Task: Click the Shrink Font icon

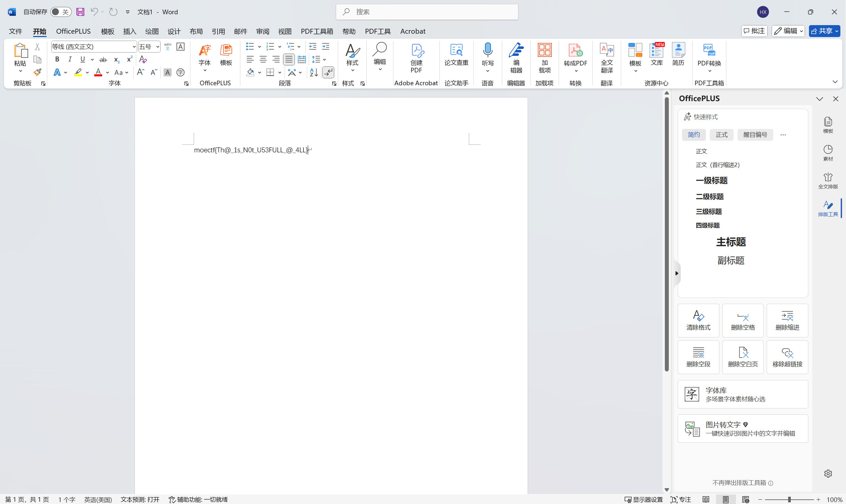Action: [153, 72]
